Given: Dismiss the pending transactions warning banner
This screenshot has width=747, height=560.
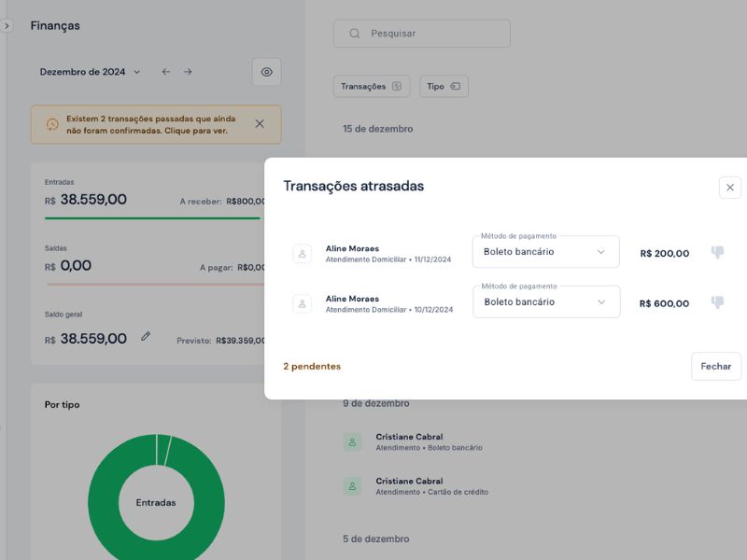Looking at the screenshot, I should (x=259, y=122).
